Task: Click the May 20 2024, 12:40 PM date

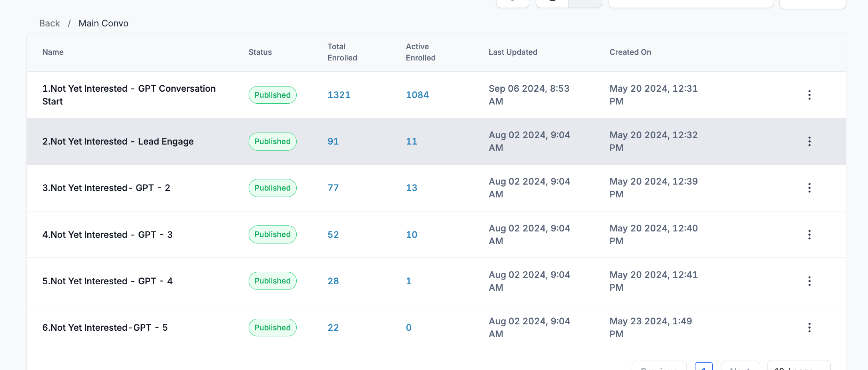Action: point(653,235)
